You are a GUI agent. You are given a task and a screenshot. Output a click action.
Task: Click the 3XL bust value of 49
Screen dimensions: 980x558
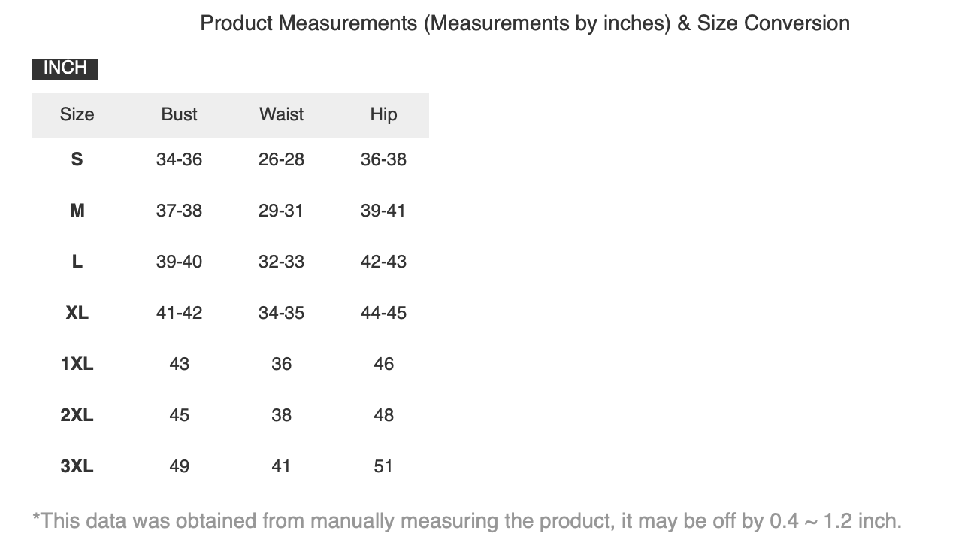(179, 466)
